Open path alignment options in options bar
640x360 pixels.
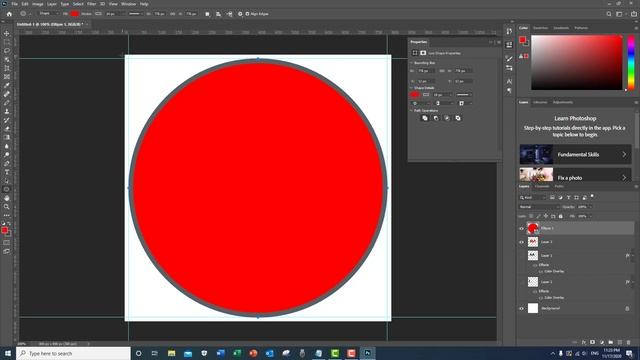[x=218, y=14]
